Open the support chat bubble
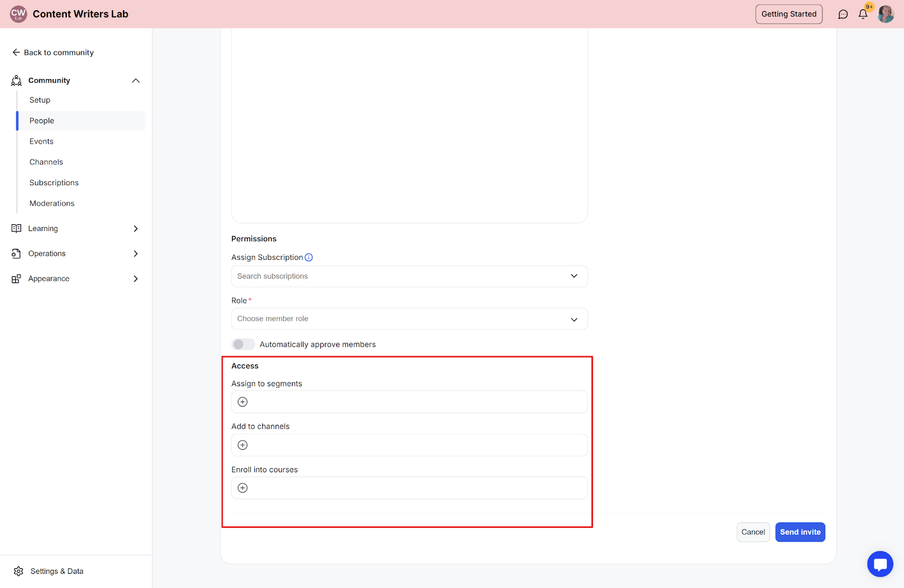The height and width of the screenshot is (588, 904). (x=880, y=564)
